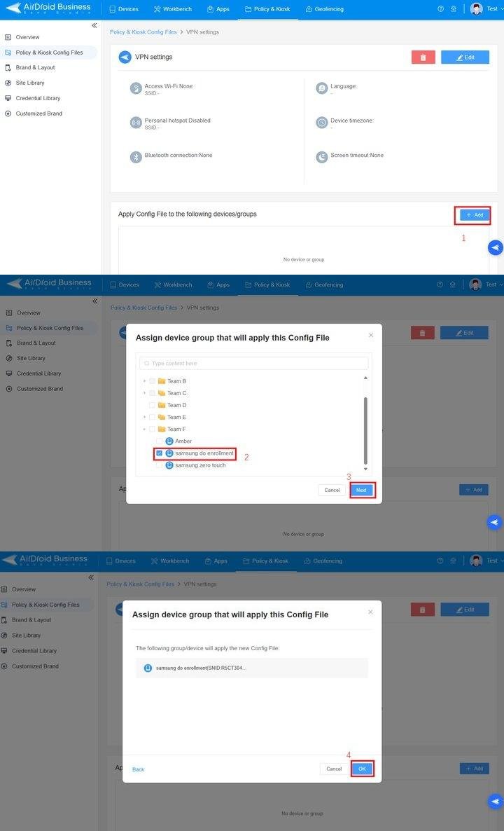The width and height of the screenshot is (504, 831).
Task: On the page without a dialog, click red trash button
Action: tap(423, 57)
